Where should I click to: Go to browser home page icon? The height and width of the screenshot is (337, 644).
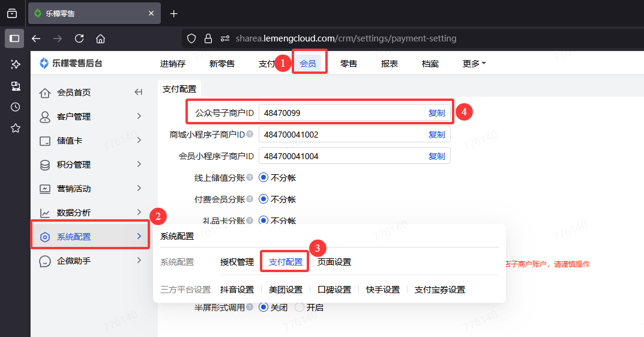(101, 38)
